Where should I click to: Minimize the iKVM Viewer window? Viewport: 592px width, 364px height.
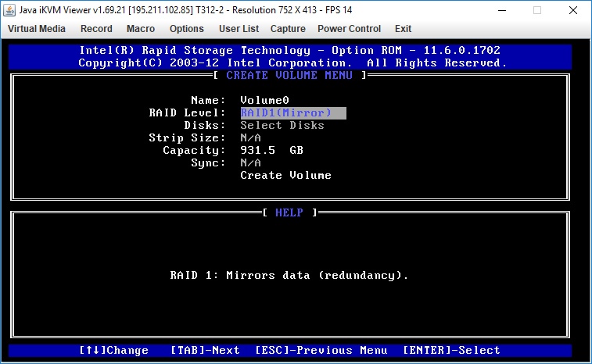click(502, 10)
